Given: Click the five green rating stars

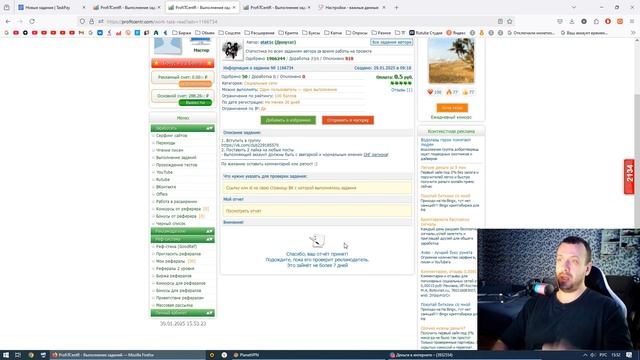Looking at the screenshot, I should click(x=401, y=83).
